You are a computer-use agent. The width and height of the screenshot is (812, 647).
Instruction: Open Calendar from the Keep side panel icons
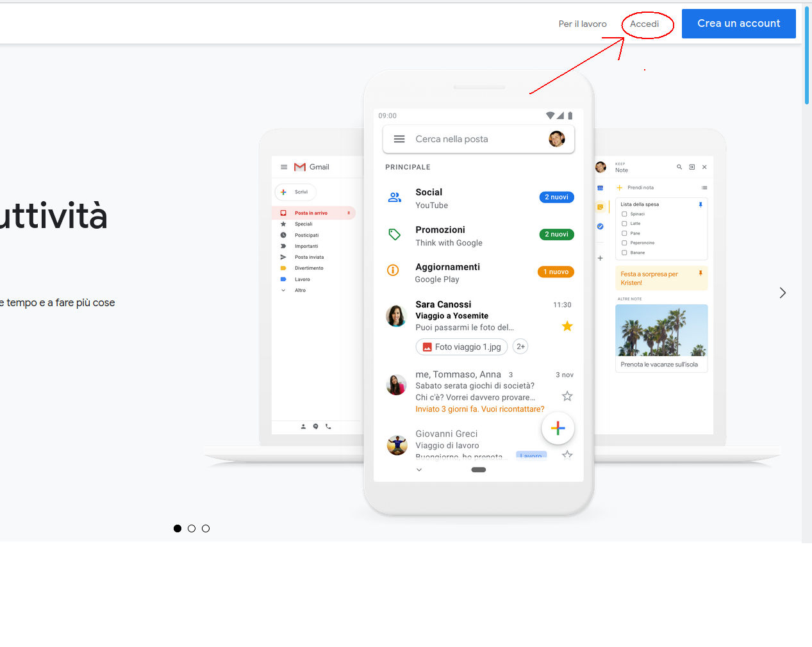coord(601,188)
